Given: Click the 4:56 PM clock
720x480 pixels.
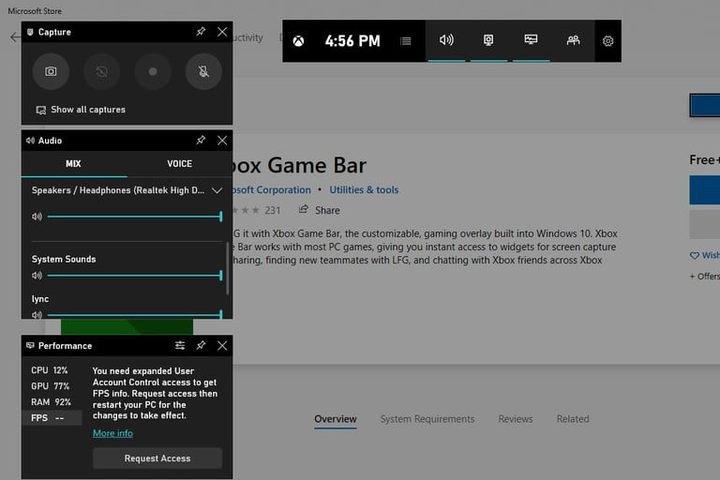Looking at the screenshot, I should [x=353, y=41].
